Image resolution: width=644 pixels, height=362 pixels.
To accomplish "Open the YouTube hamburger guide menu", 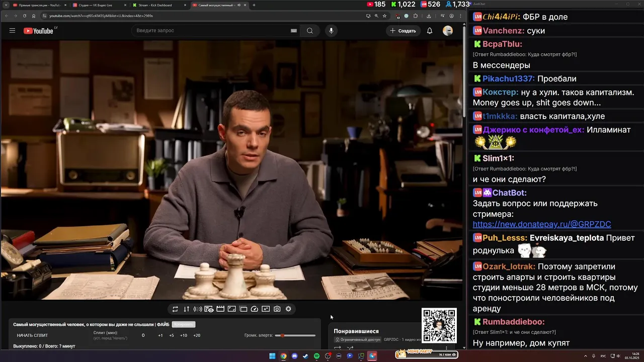I will click(x=12, y=31).
